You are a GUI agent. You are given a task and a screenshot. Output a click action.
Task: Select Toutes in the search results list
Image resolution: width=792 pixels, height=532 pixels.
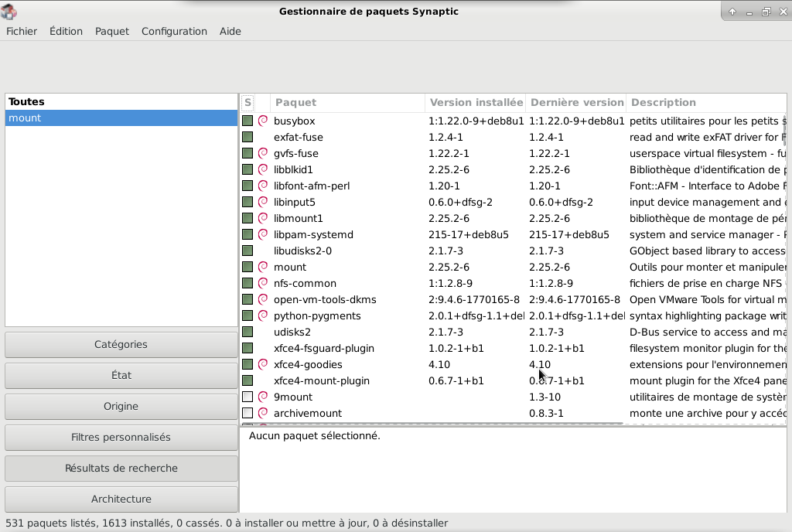121,101
